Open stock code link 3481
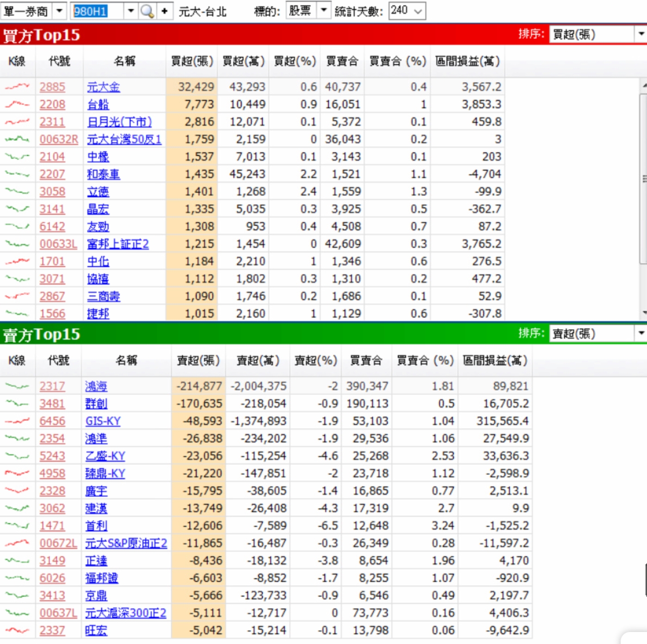Viewport: 647px width, 644px height. click(52, 404)
